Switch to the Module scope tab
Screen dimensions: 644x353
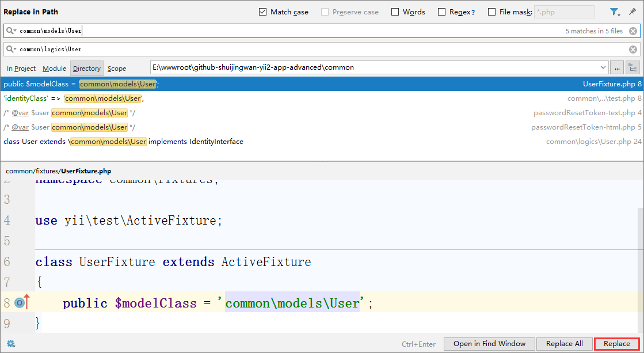(x=55, y=69)
